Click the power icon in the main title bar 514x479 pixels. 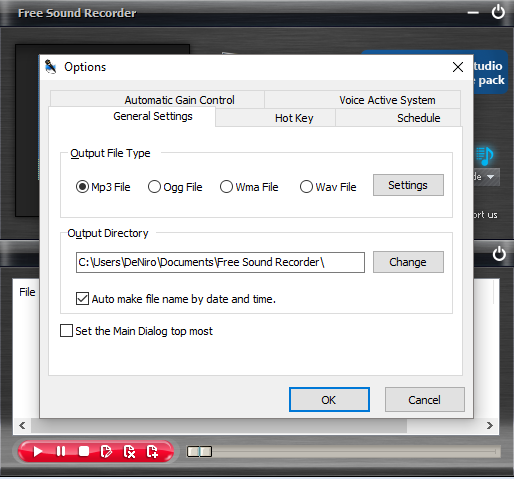click(498, 12)
